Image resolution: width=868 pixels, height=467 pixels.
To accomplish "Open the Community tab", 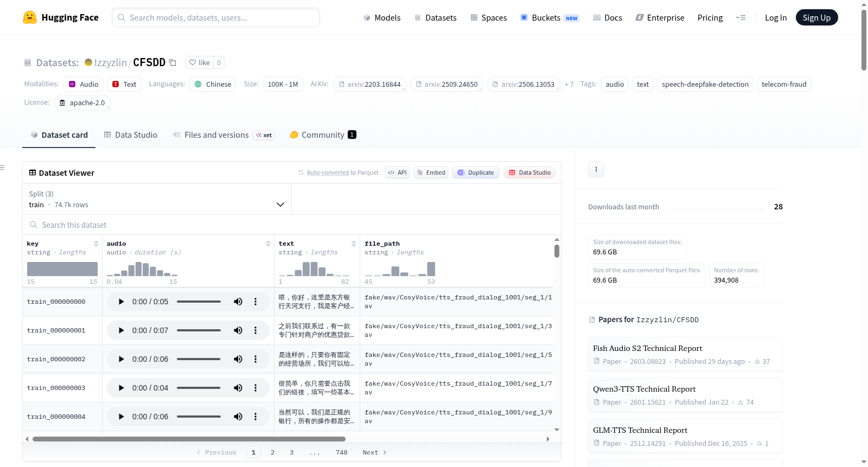I will [x=323, y=135].
